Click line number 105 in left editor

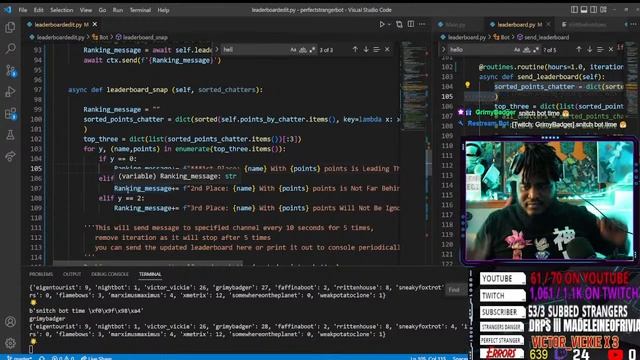tap(36, 169)
